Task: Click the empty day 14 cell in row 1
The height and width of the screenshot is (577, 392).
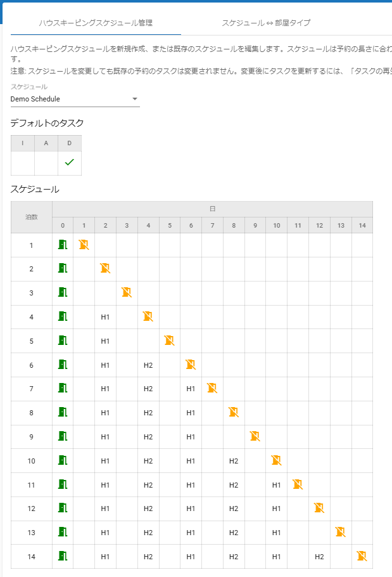Action: [x=362, y=245]
